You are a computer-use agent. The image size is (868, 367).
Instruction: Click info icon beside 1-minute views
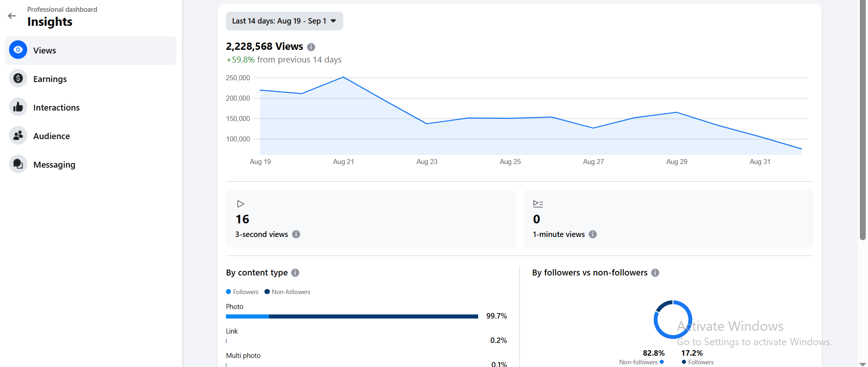tap(593, 234)
